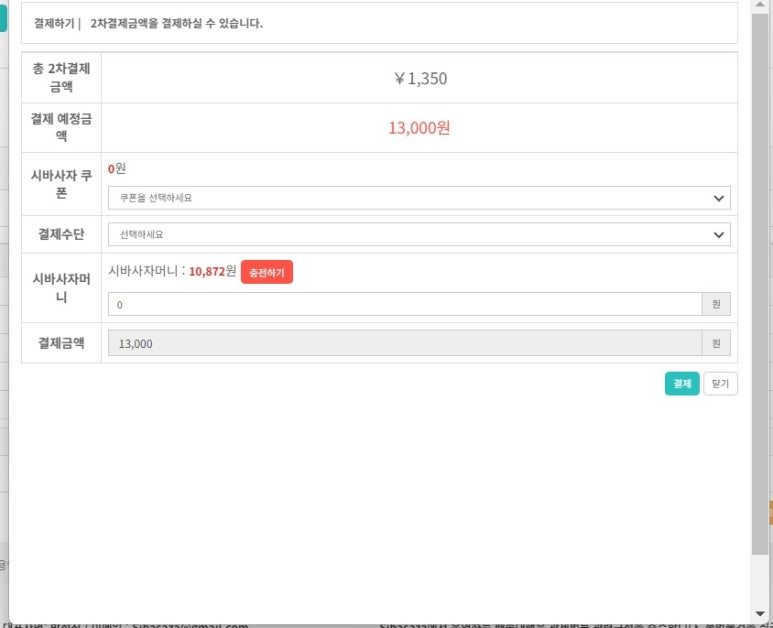
Task: Click the 원 suffix beside 시바사자머니 input
Action: pyautogui.click(x=716, y=304)
